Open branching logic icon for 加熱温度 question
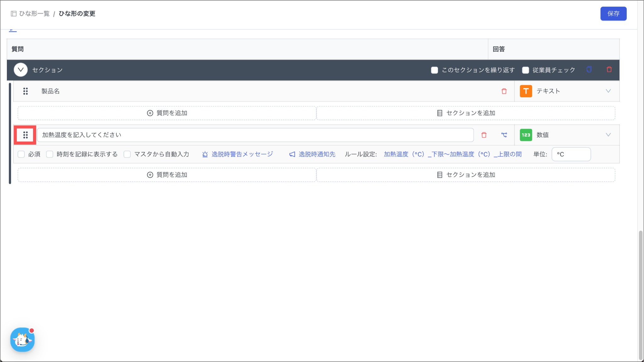Viewport: 644px width, 362px height. 504,135
